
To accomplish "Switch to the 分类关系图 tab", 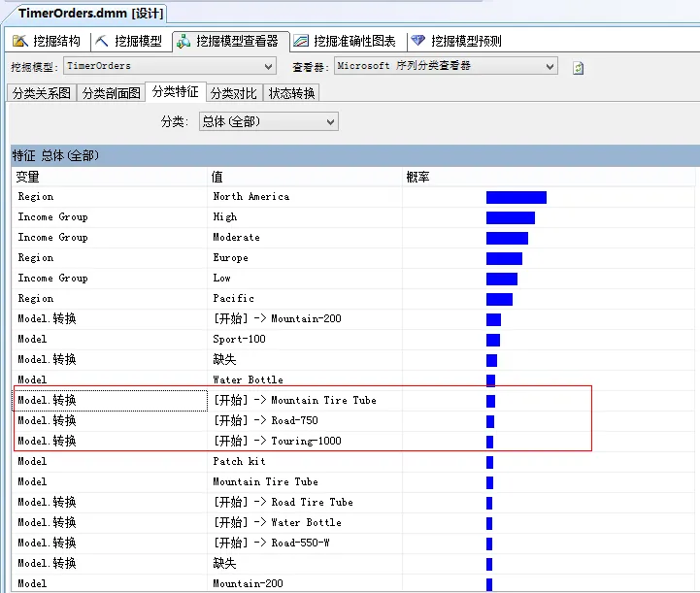I will [x=41, y=93].
